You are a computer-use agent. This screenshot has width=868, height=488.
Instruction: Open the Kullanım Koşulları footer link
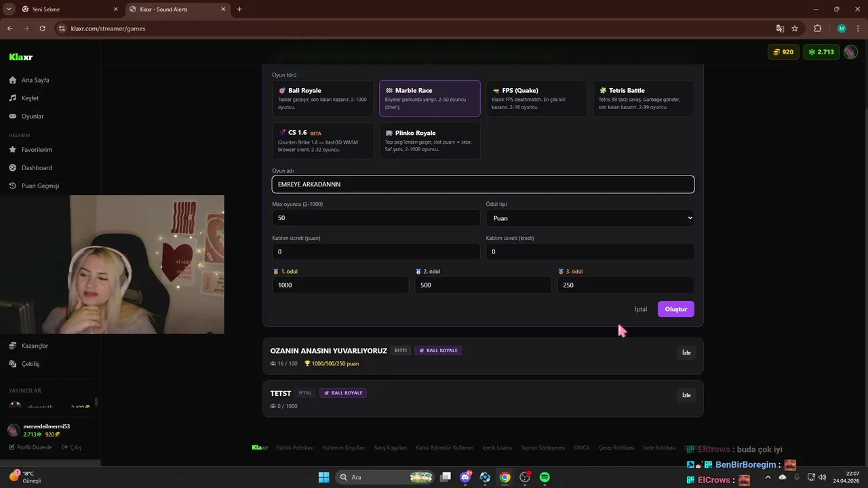point(344,448)
